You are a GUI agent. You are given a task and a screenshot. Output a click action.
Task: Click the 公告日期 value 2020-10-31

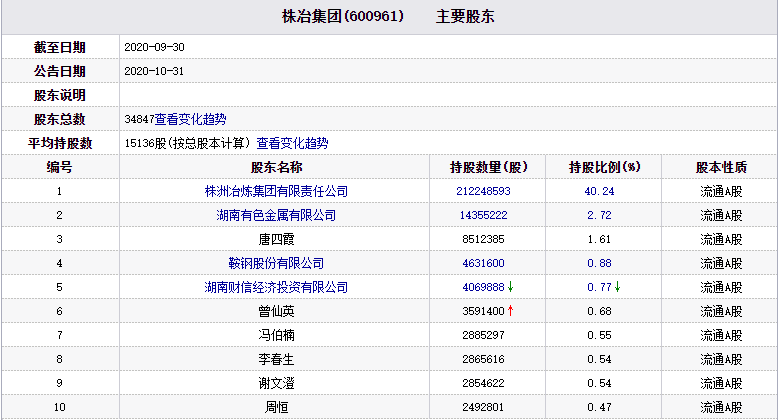pos(154,71)
